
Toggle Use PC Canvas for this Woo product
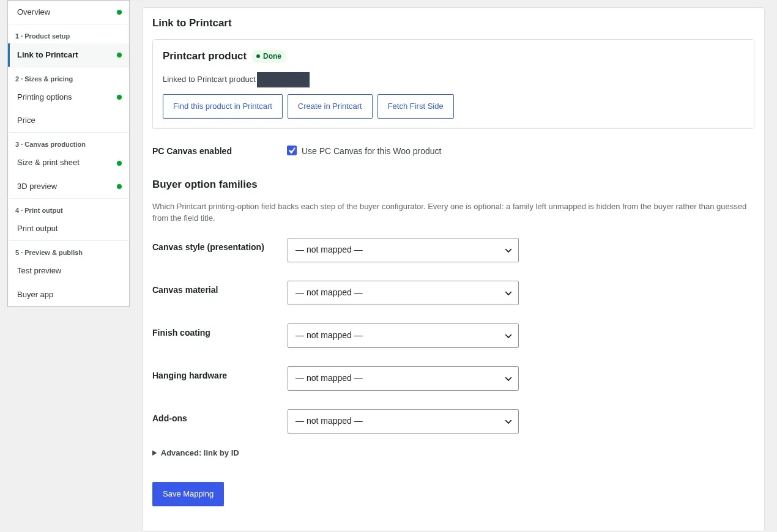point(292,150)
